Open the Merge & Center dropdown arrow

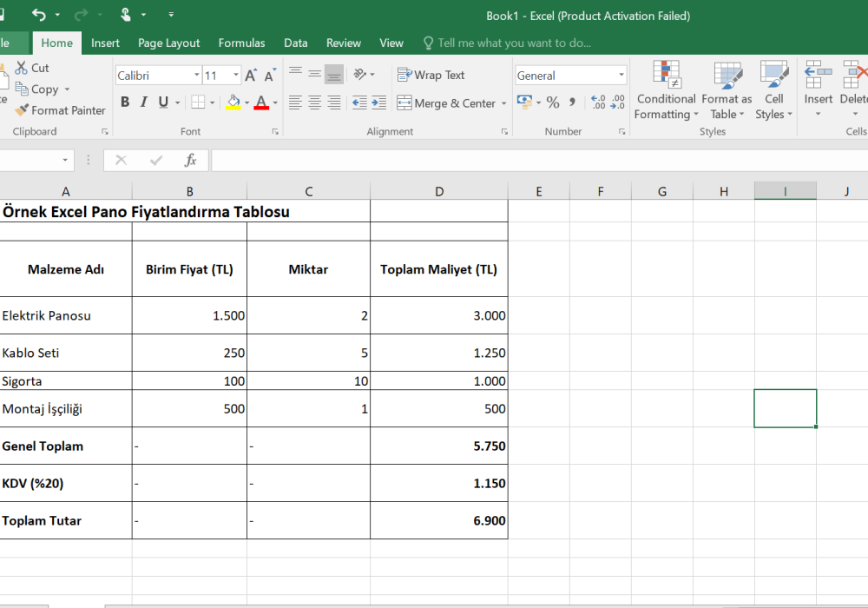click(503, 103)
